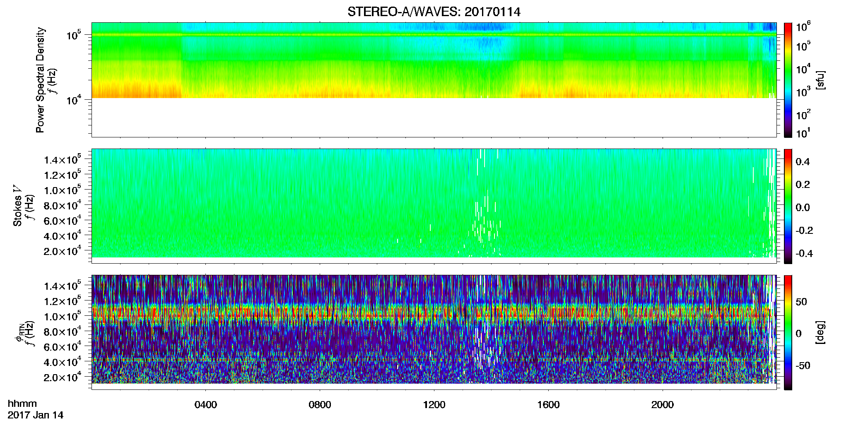The image size is (868, 447).
Task: Click the 0.4 label on Stokes colorbar
Action: point(803,162)
